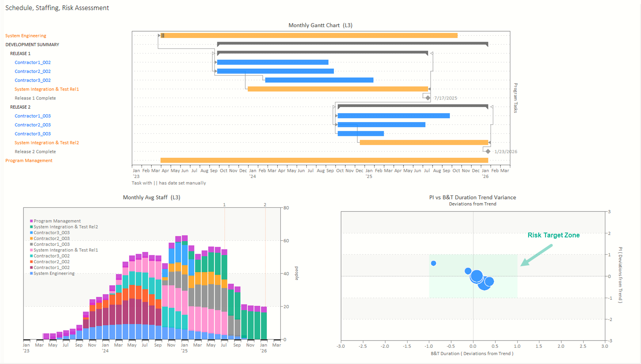Viewport: 641px width, 364px height.
Task: Click the Release 2 Complete row label
Action: (x=35, y=151)
